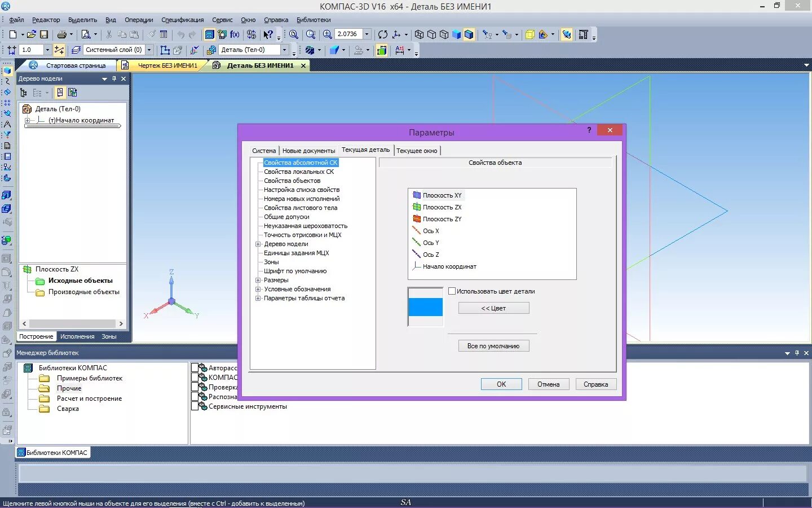
Task: Save document with the floppy disk icon
Action: tap(44, 34)
